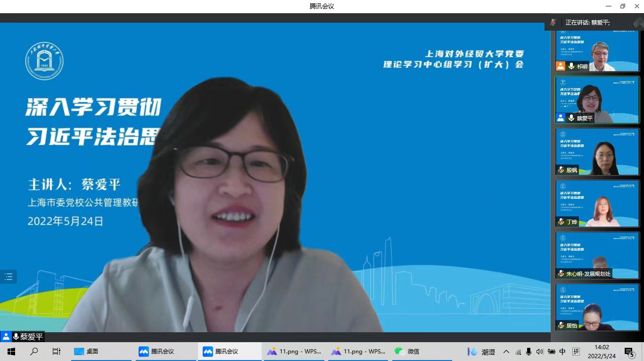Open the first 11.png WPS taskbar window
Screen dimensions: 644x361
[294, 352]
